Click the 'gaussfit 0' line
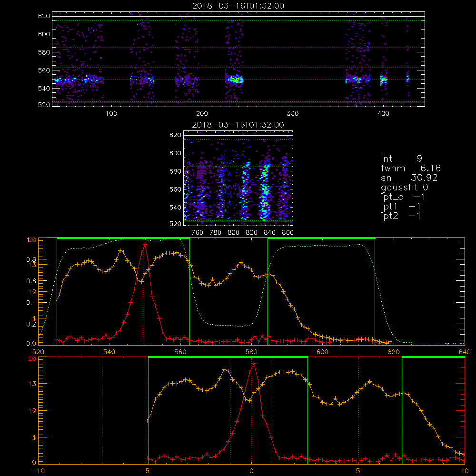The image size is (476, 476). point(404,187)
